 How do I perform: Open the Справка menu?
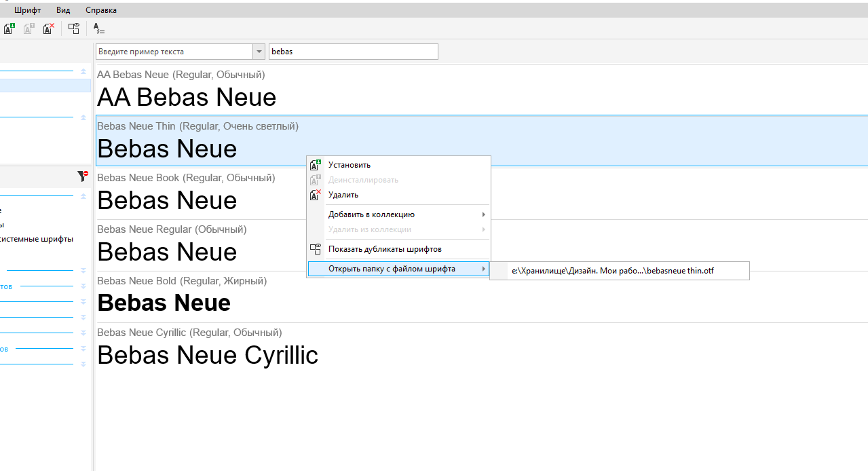[x=101, y=10]
